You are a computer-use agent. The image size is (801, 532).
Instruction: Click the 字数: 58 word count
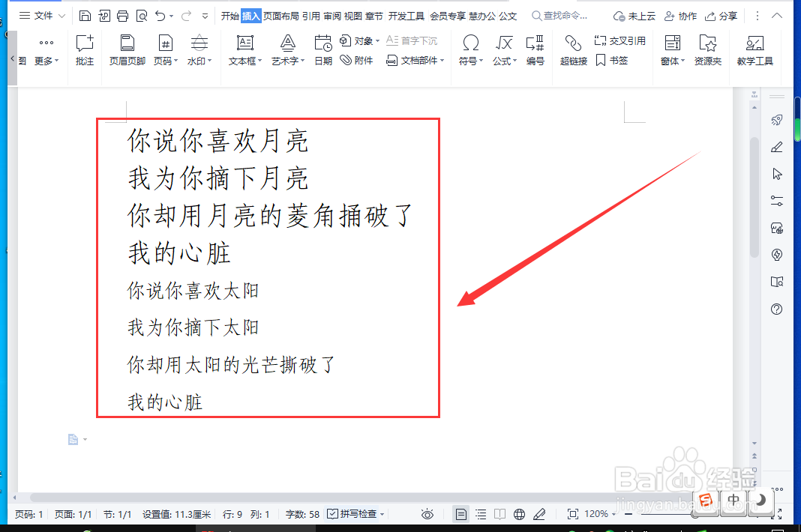click(x=302, y=514)
